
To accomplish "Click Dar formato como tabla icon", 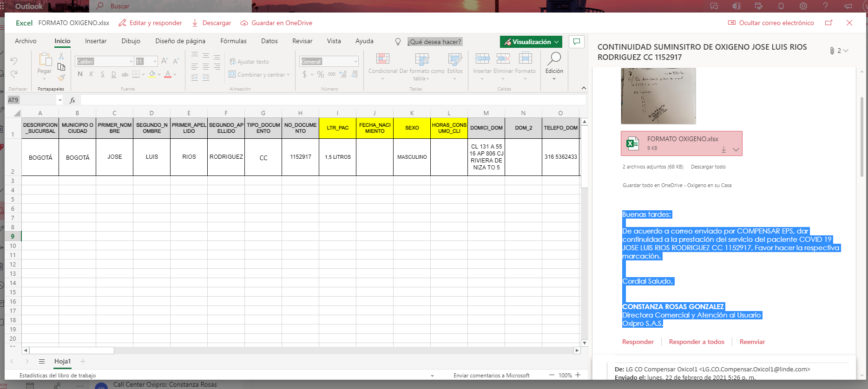I will pyautogui.click(x=422, y=59).
